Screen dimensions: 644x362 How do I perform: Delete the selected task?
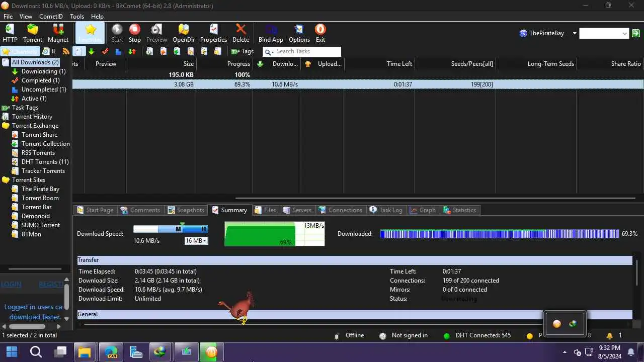point(240,33)
